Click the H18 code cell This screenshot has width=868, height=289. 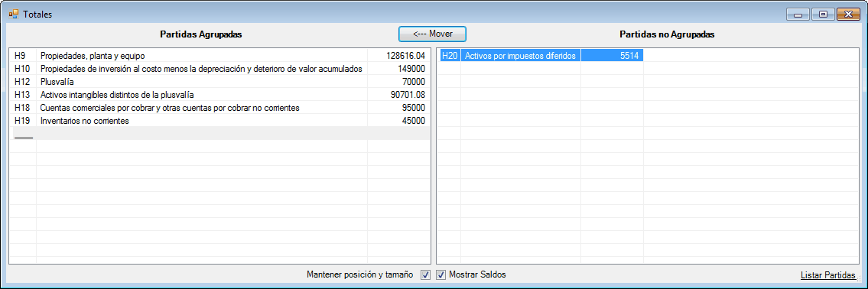(x=23, y=107)
